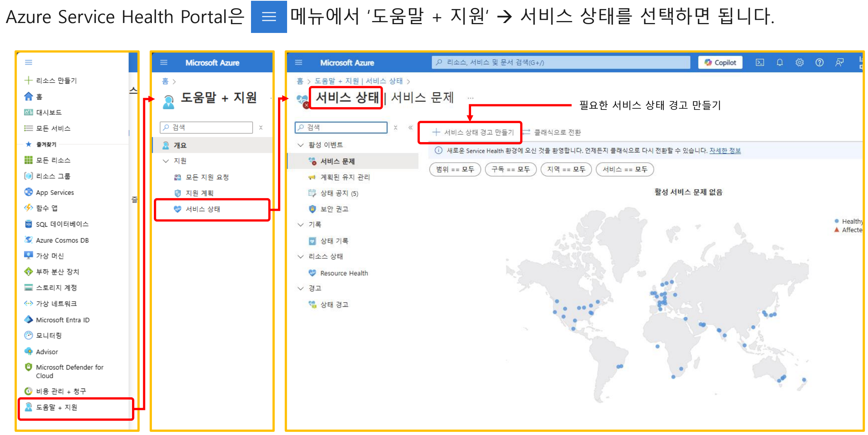This screenshot has height=435, width=868.
Task: Collapse the 지원 tree group
Action: (x=166, y=161)
